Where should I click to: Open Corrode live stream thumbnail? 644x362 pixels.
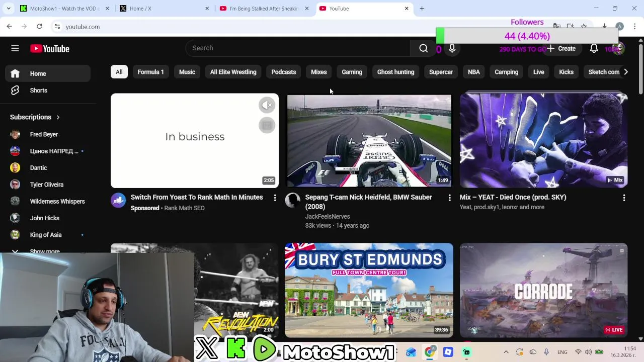543,290
